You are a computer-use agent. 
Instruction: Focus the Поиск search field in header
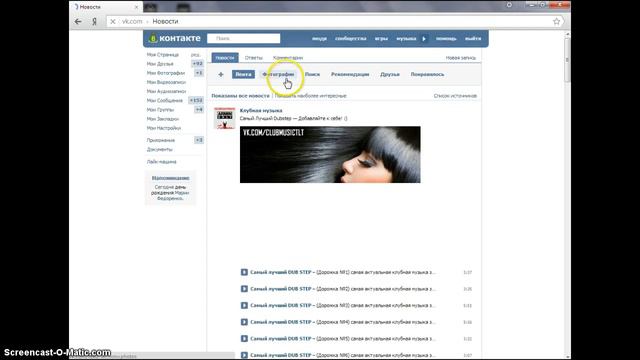(x=244, y=38)
